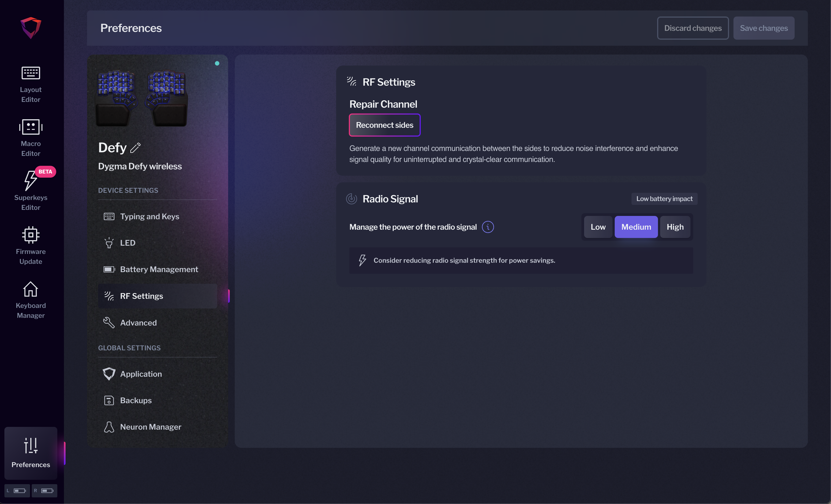This screenshot has height=504, width=831.
Task: Click the BETA badge on Superkeys
Action: point(45,172)
